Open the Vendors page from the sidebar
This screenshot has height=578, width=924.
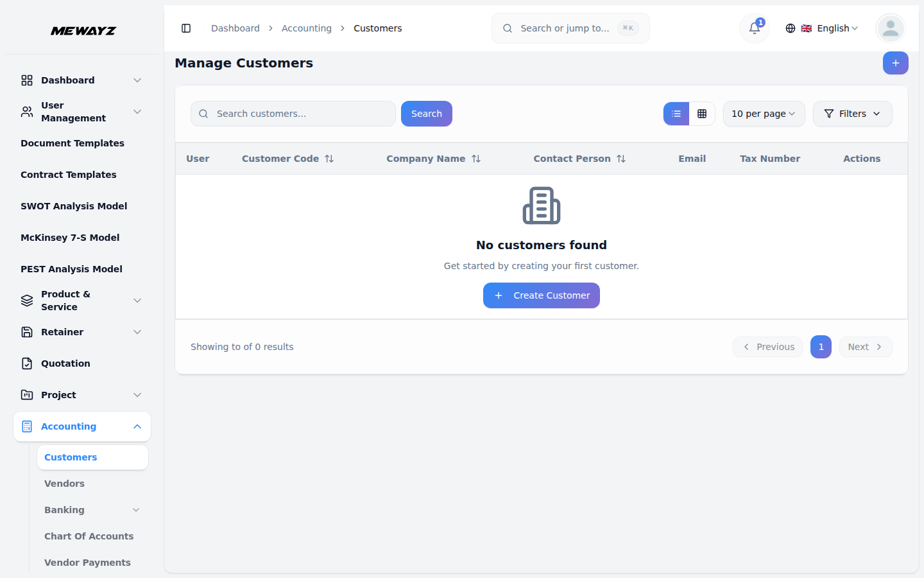coord(64,483)
